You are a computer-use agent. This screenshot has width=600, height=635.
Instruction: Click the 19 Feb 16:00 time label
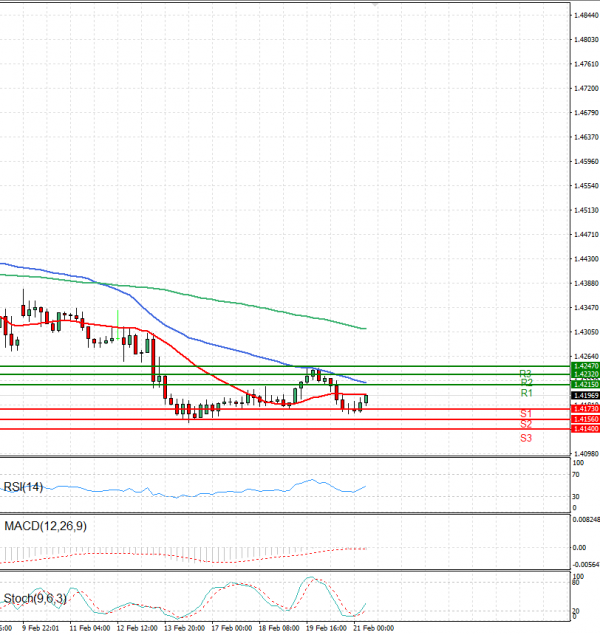coord(327,628)
